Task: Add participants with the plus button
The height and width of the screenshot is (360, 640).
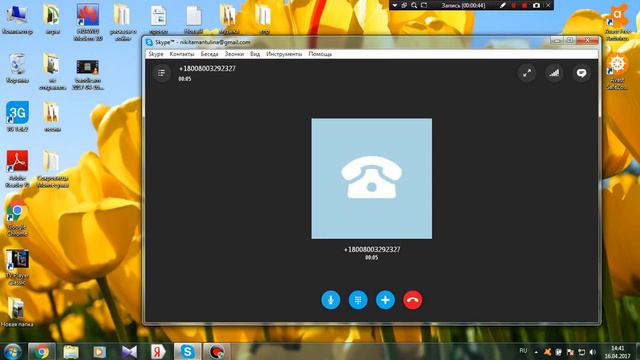Action: pos(385,300)
